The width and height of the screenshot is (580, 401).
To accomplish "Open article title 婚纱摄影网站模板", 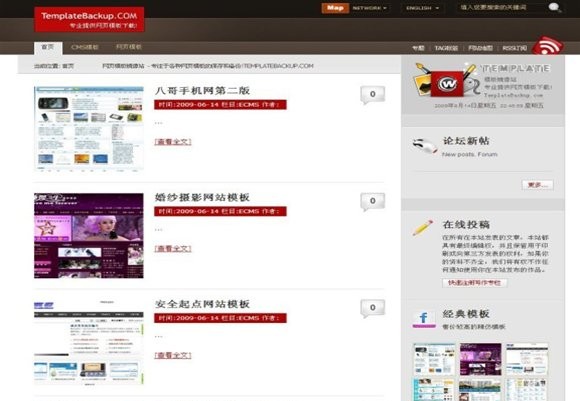I will (202, 198).
